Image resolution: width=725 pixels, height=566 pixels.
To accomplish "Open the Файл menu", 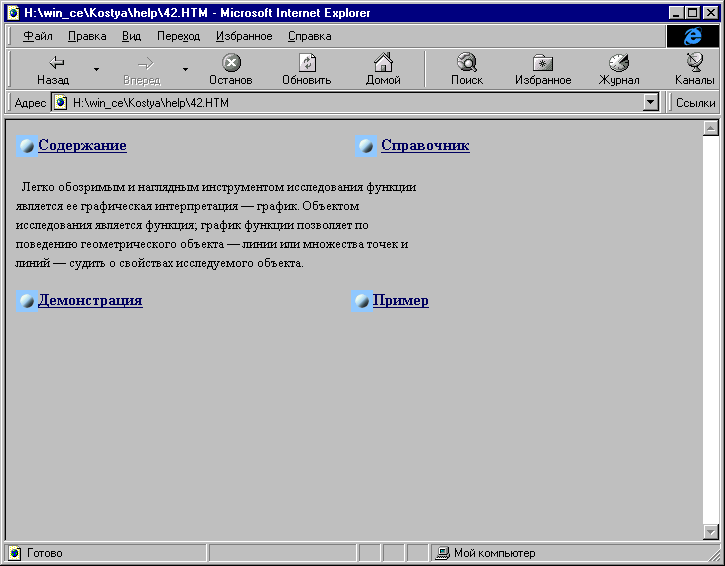I will coord(38,36).
